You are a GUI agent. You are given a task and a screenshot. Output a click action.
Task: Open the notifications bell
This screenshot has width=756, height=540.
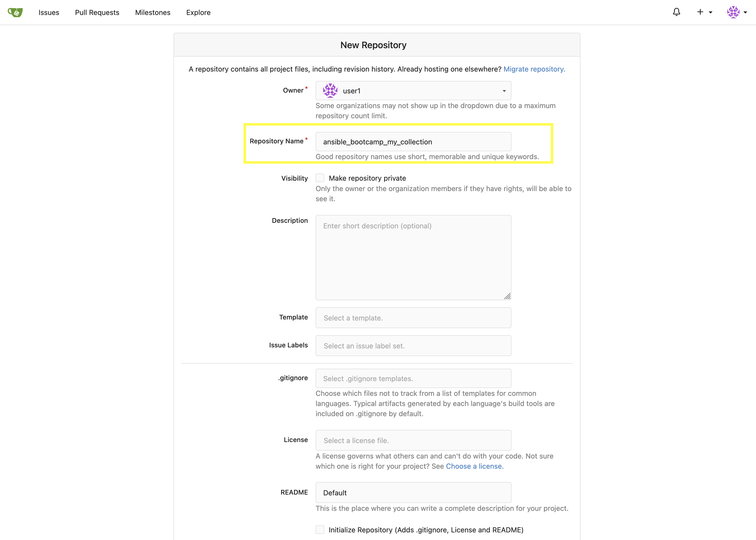677,12
